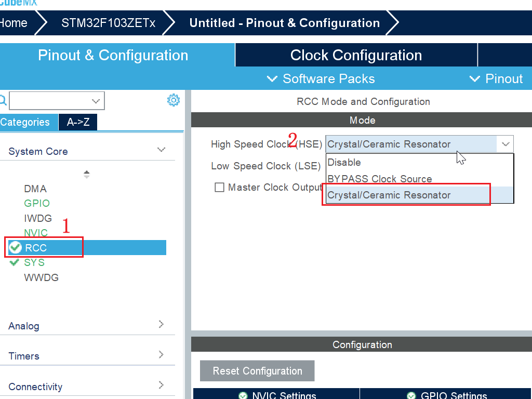Click the search magnifier icon
The height and width of the screenshot is (399, 532).
[x=3, y=100]
